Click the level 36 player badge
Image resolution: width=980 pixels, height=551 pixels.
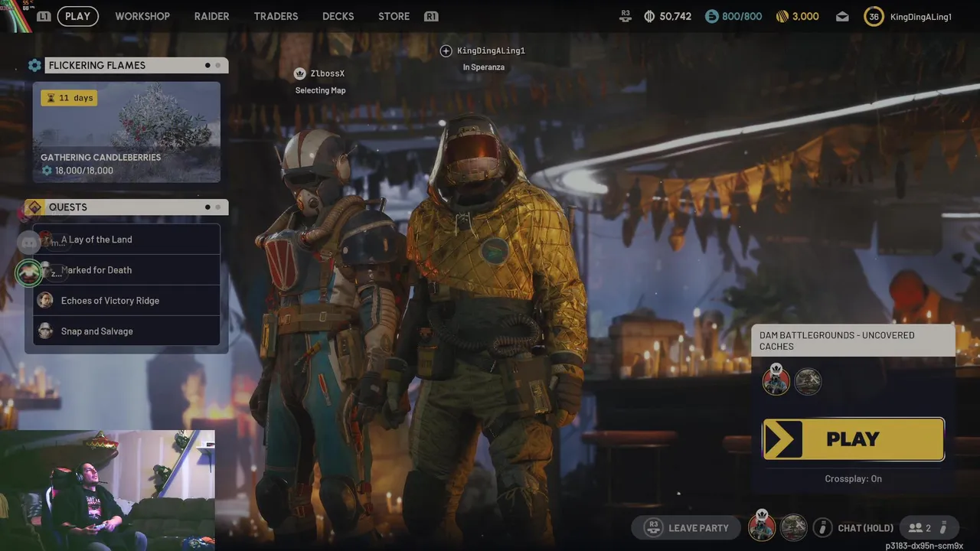[874, 16]
